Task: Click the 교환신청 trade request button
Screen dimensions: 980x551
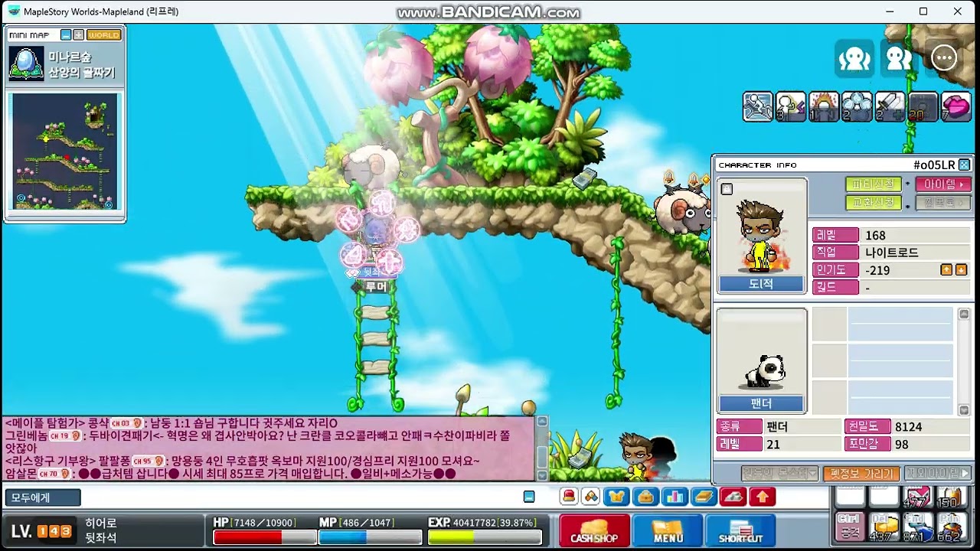Action: coord(873,203)
